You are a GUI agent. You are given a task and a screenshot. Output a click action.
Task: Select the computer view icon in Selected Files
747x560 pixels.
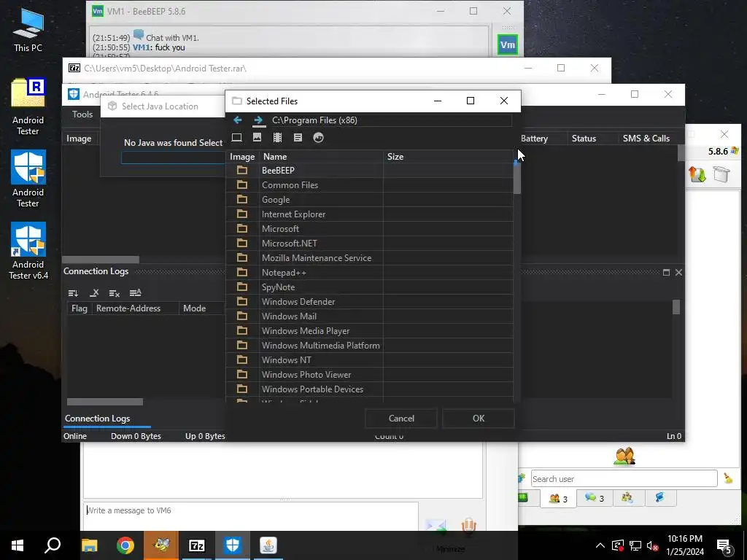(236, 138)
